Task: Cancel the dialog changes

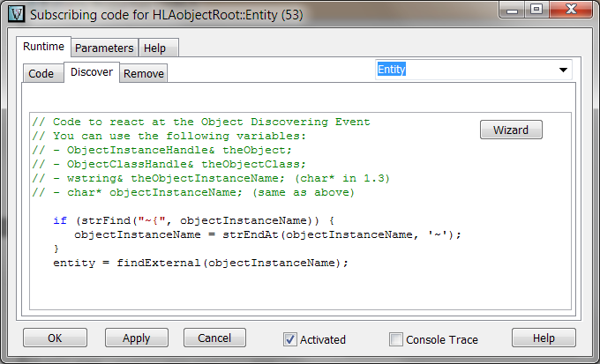Action: click(214, 338)
